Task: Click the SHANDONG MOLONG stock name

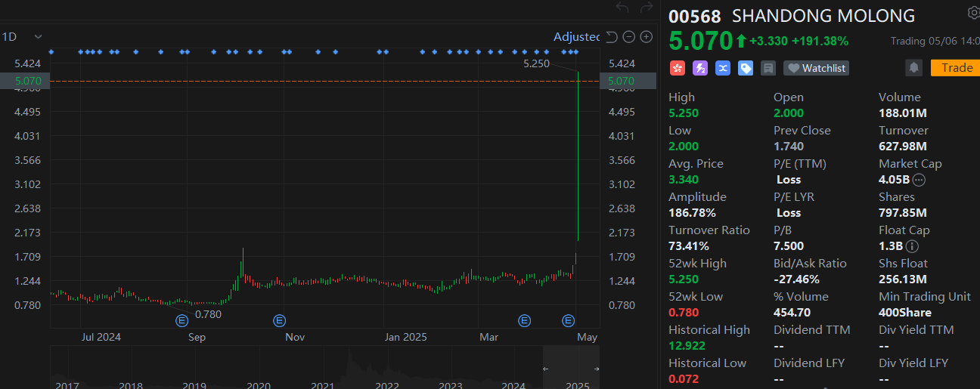Action: [823, 16]
